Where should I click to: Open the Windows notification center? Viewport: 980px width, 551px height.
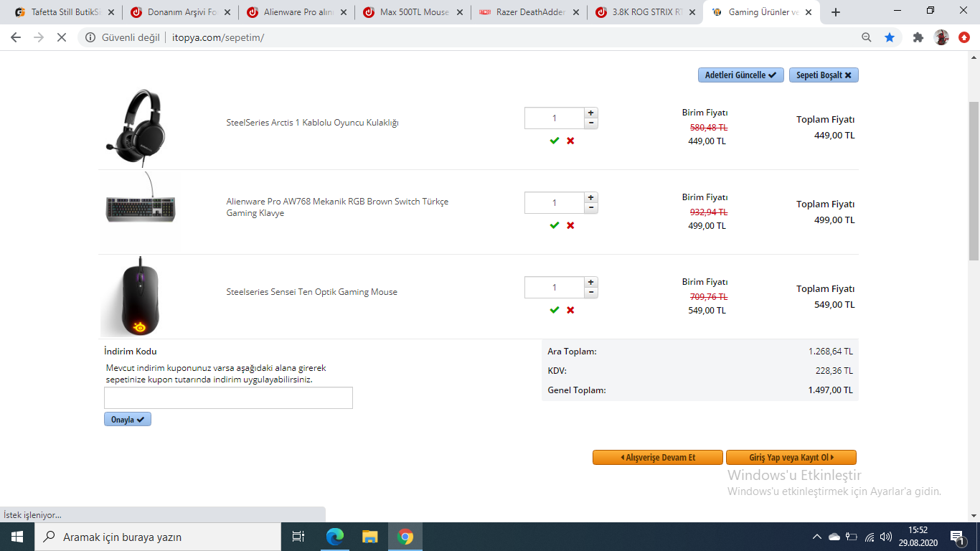click(x=957, y=537)
